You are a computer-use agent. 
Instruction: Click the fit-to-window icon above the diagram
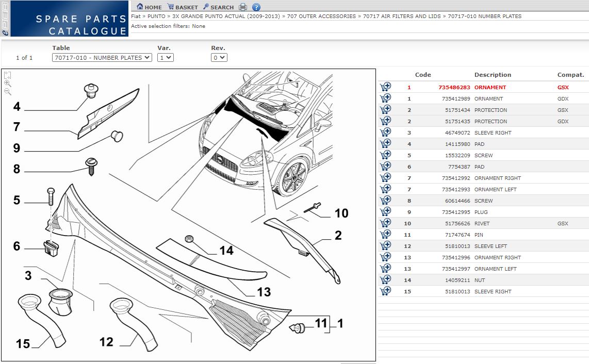coord(8,75)
